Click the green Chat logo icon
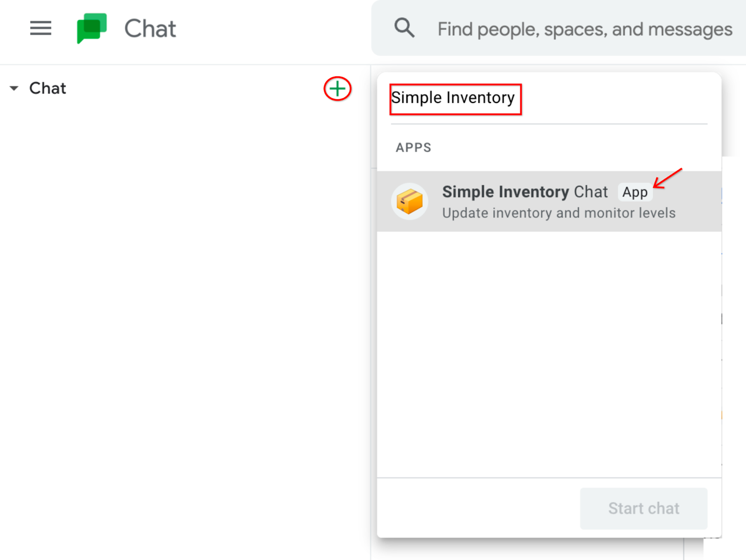The width and height of the screenshot is (746, 560). [92, 28]
